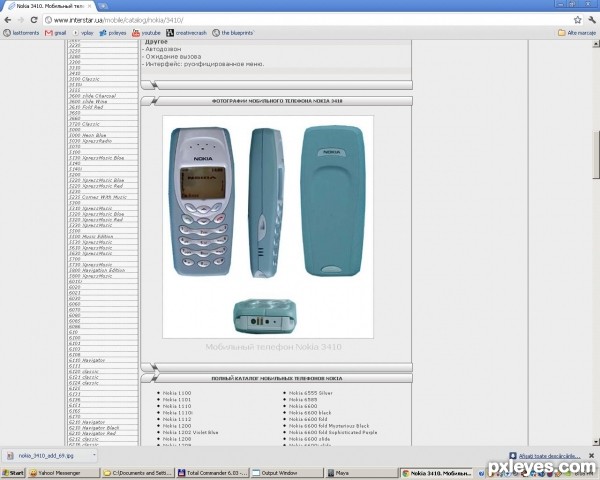Open Nokia 6600 fold Sophisticated Purple link

coord(333,432)
